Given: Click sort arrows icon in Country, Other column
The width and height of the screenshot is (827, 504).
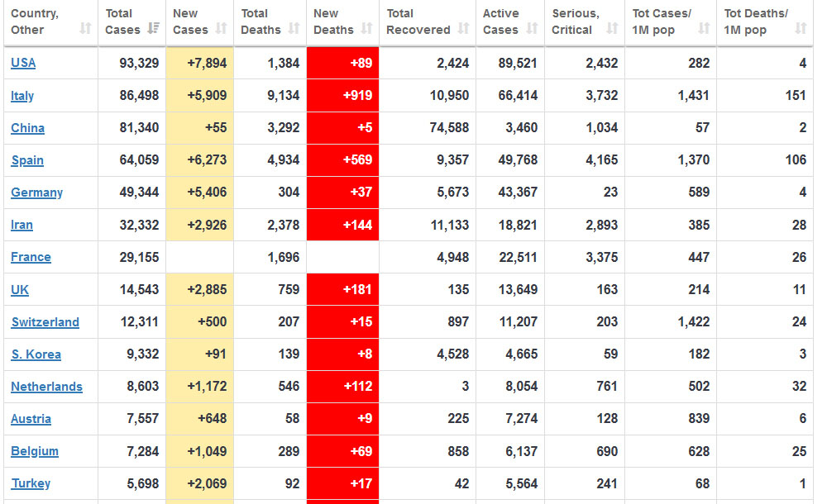Looking at the screenshot, I should click(x=85, y=30).
